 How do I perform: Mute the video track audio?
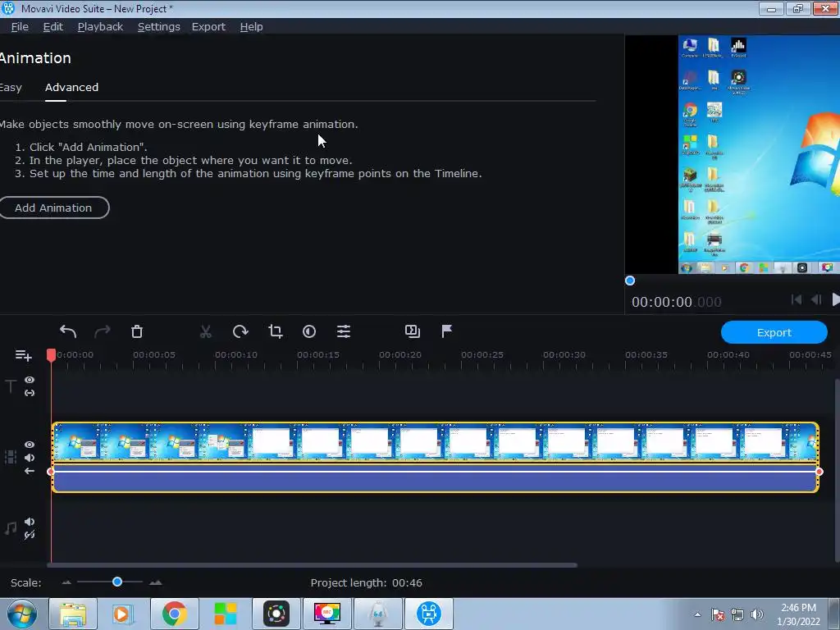tap(30, 458)
